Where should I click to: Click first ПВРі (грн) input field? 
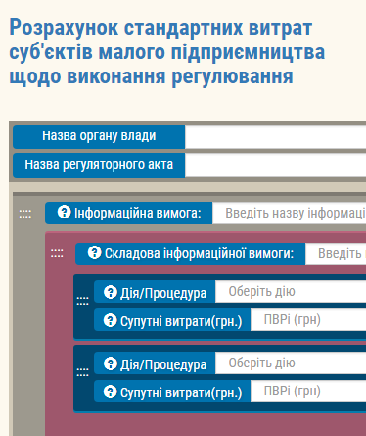click(x=308, y=320)
